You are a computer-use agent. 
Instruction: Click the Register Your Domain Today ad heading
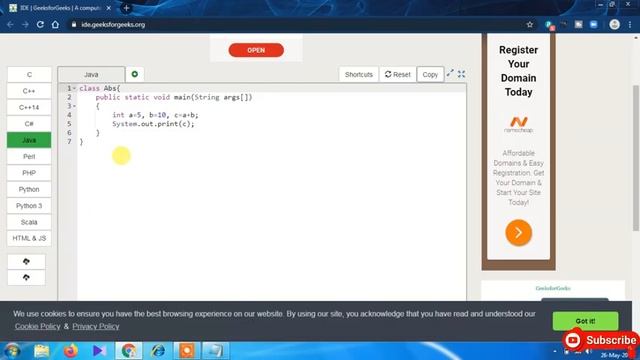518,71
